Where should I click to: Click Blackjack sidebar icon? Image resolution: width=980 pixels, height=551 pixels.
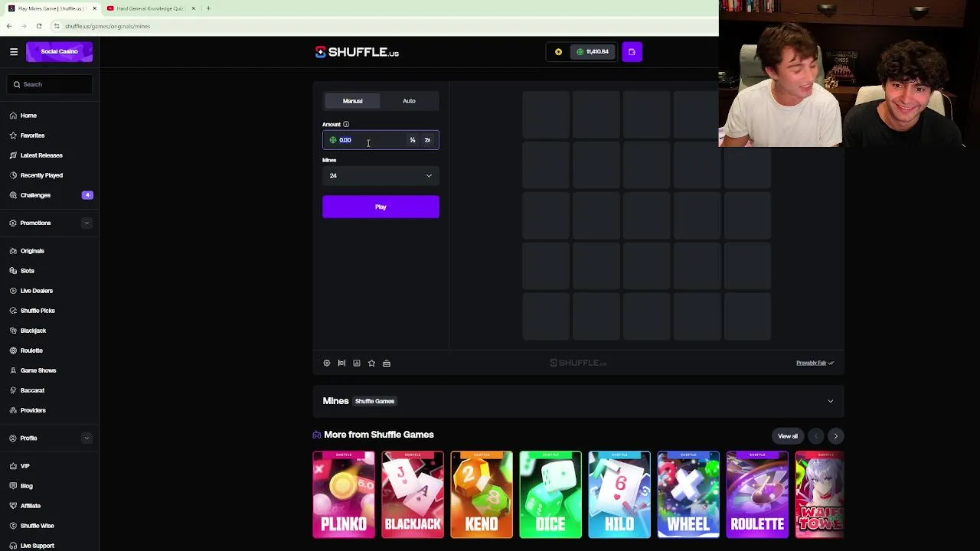[14, 331]
